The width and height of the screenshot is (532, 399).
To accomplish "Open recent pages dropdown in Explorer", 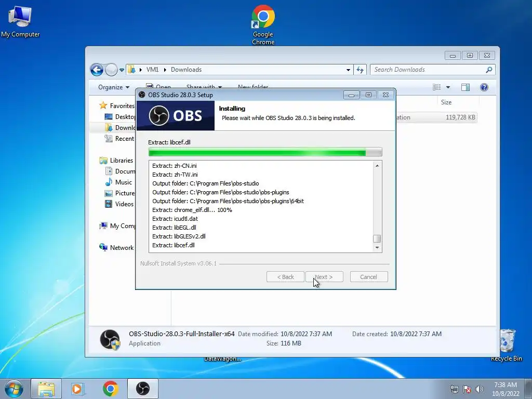I will [x=122, y=70].
